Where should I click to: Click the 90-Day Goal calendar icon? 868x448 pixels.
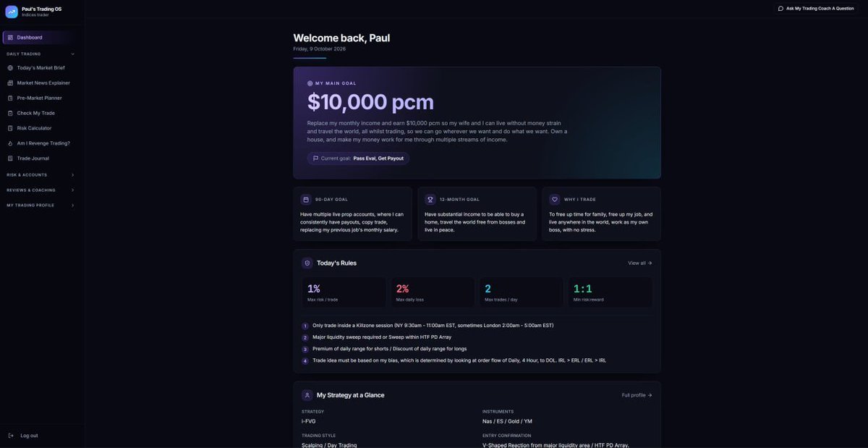306,200
